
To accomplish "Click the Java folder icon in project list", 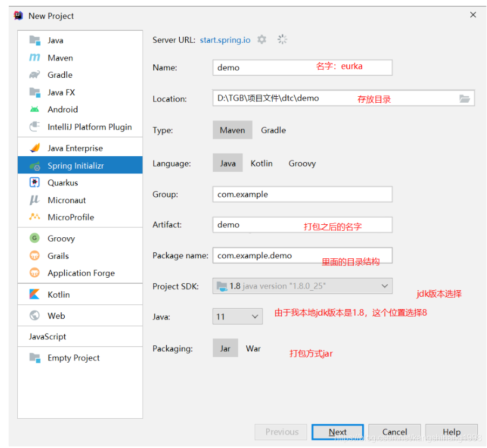I will (35, 41).
